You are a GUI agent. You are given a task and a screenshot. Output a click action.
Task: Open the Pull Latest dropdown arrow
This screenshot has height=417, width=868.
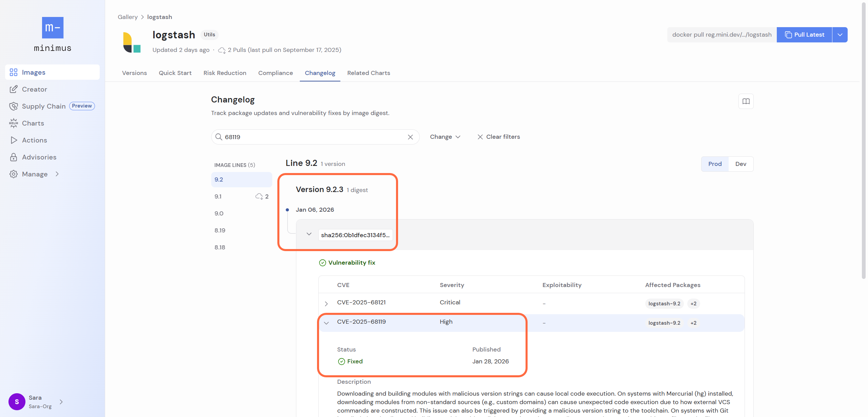(x=840, y=35)
